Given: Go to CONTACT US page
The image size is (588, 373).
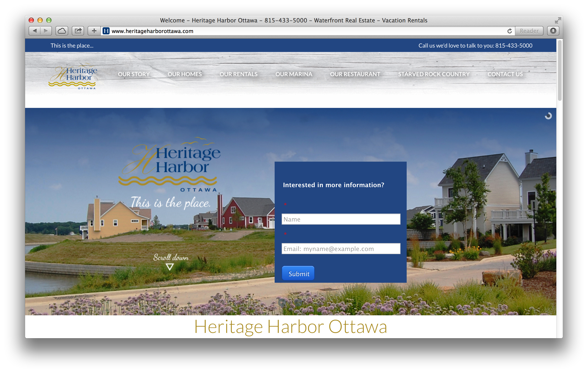Looking at the screenshot, I should coord(505,74).
